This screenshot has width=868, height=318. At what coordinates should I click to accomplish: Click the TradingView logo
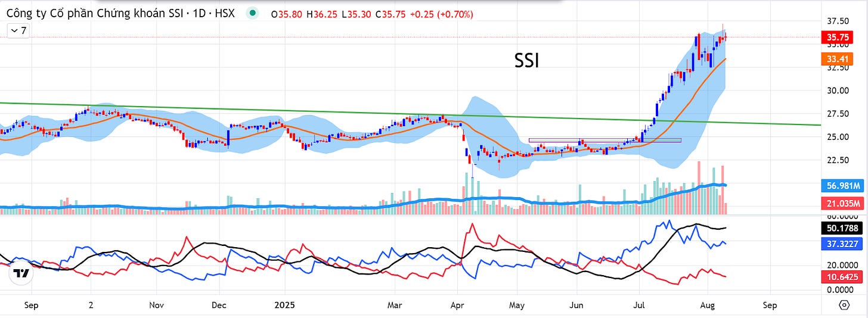point(21,273)
